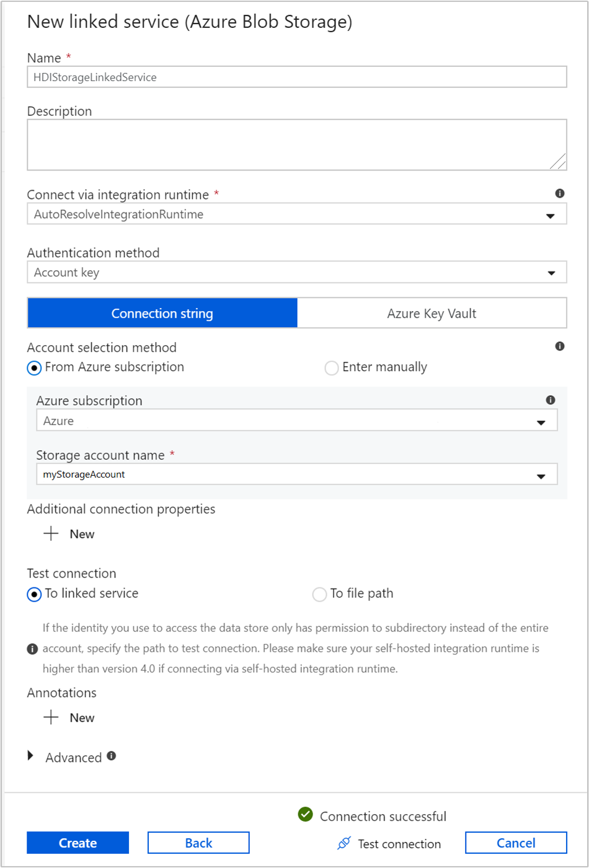Select the From Azure subscription radio button

(34, 367)
